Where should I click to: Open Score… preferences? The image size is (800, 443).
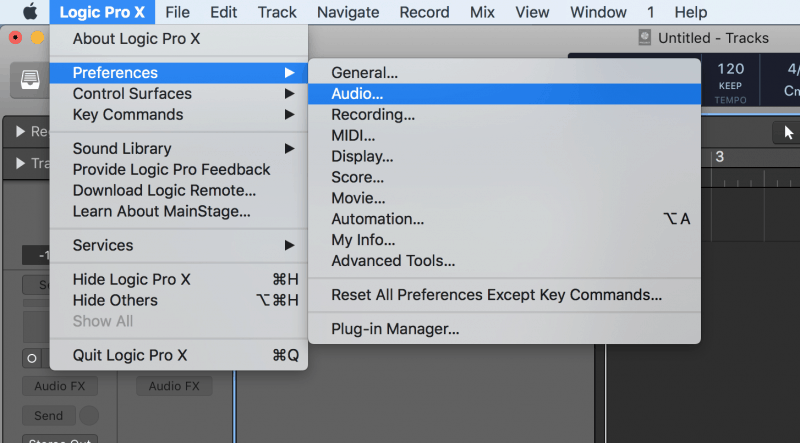point(504,177)
